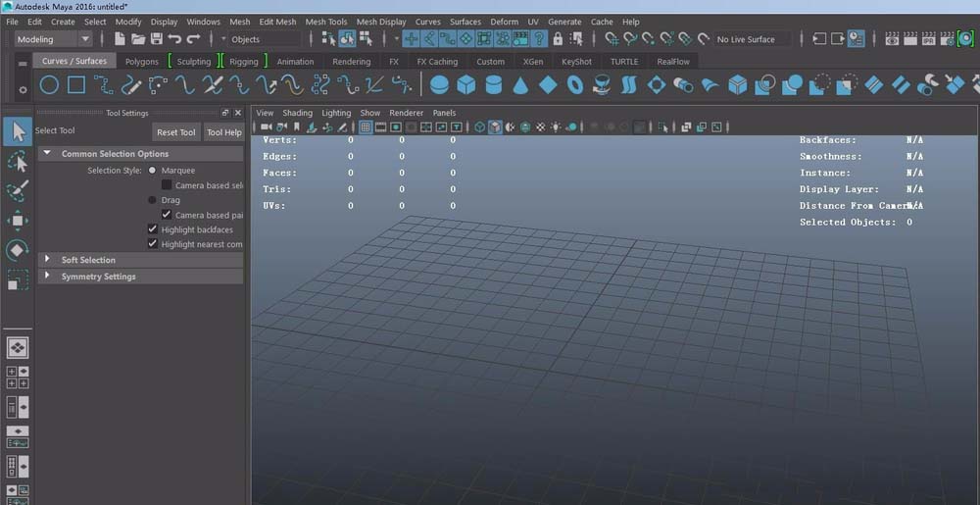This screenshot has height=505, width=980.
Task: Click the Undo arrow icon
Action: [175, 39]
